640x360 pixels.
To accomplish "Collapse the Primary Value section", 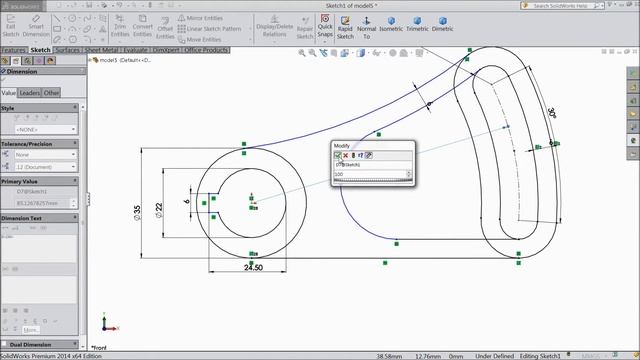I will tap(75, 180).
